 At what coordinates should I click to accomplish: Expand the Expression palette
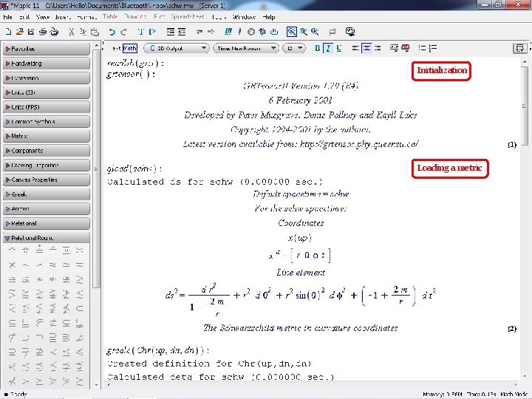(x=47, y=78)
